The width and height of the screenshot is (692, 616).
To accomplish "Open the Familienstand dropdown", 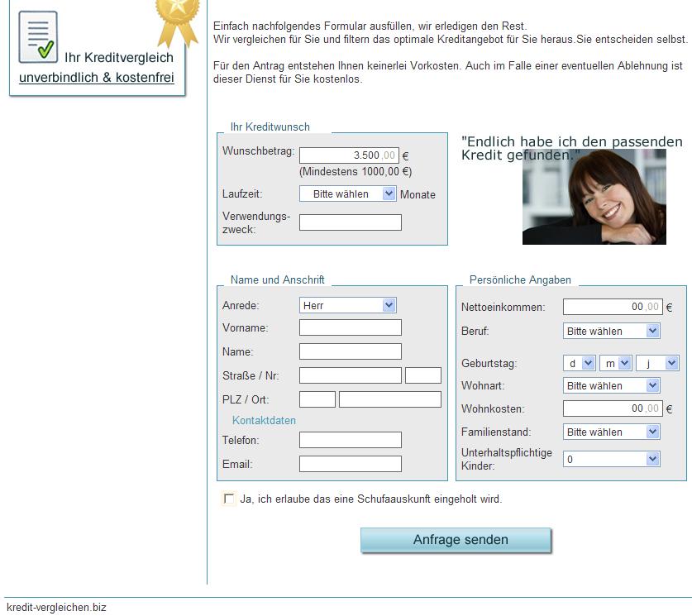I will tap(611, 432).
